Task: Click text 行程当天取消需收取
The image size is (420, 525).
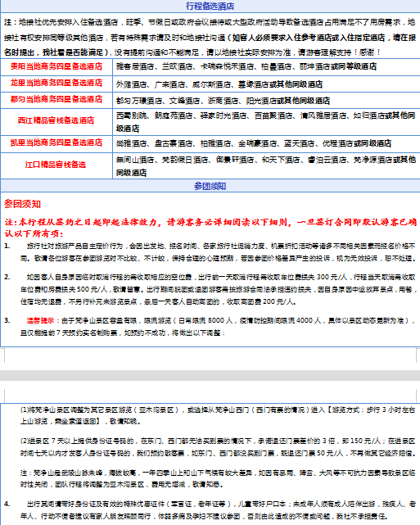Action: pyautogui.click(x=385, y=277)
